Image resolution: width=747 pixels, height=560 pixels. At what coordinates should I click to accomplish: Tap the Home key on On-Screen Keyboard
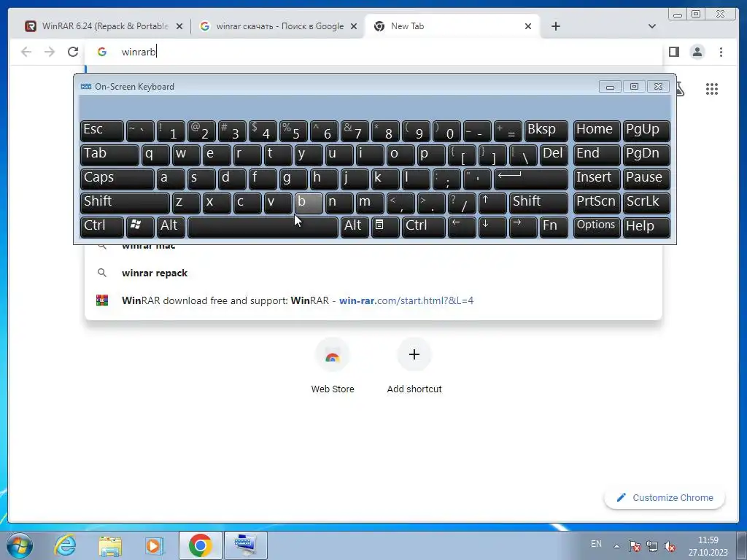pos(597,131)
